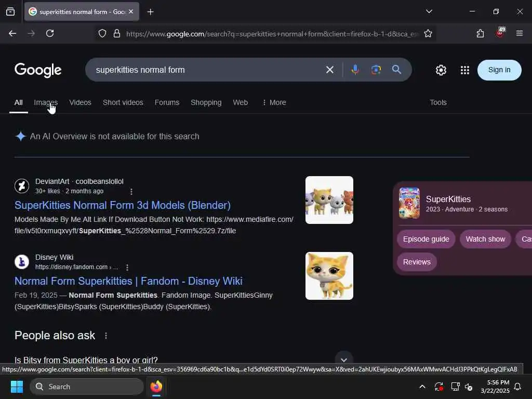Close the superkitties normal form tab

tap(131, 11)
